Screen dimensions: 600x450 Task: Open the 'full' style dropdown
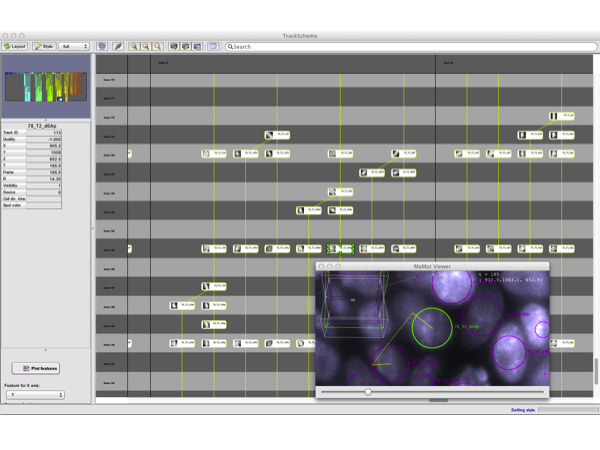tap(75, 46)
